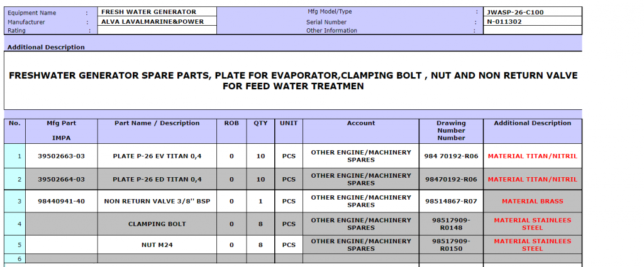
Task: Select the ROB column header
Action: (231, 123)
